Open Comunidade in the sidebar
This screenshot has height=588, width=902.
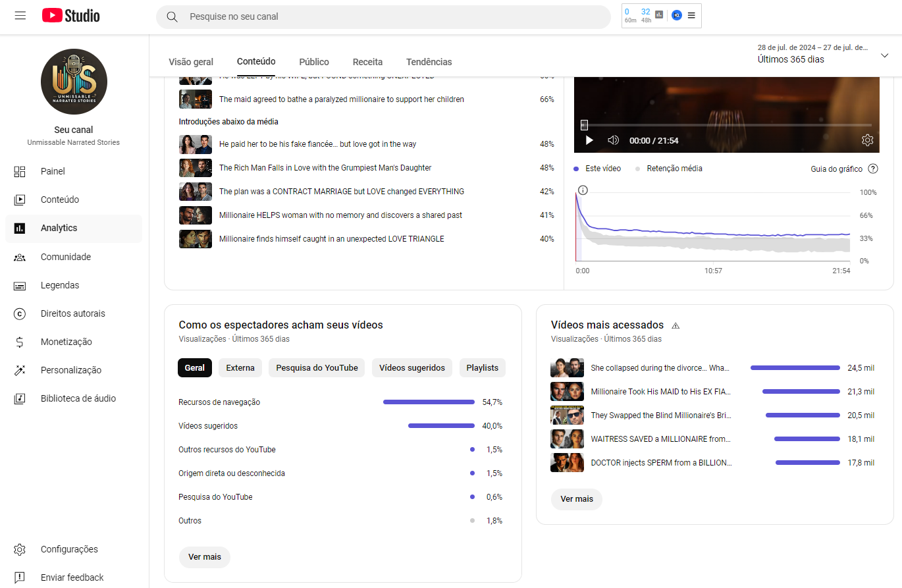pyautogui.click(x=74, y=257)
